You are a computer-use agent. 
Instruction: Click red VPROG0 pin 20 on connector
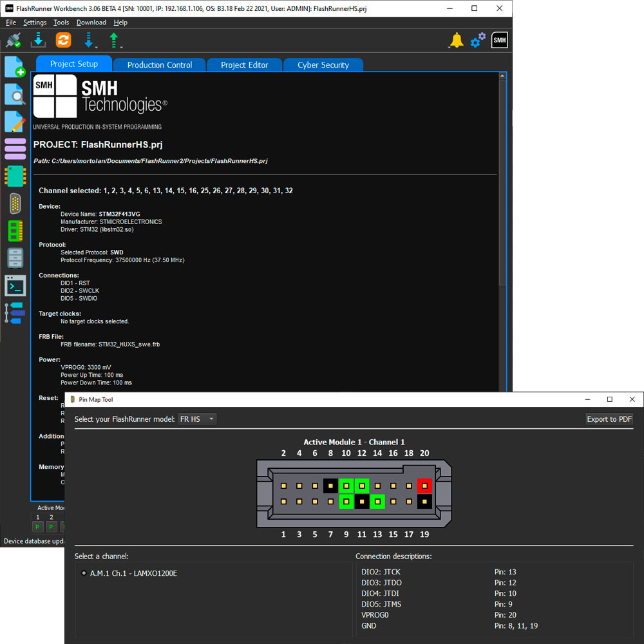pos(424,485)
